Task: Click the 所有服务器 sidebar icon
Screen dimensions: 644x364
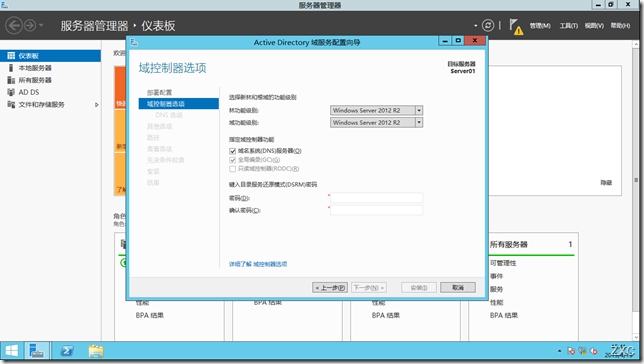Action: pos(11,80)
